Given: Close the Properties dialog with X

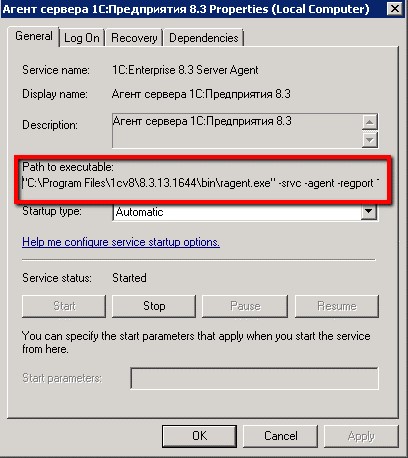Looking at the screenshot, I should point(395,8).
